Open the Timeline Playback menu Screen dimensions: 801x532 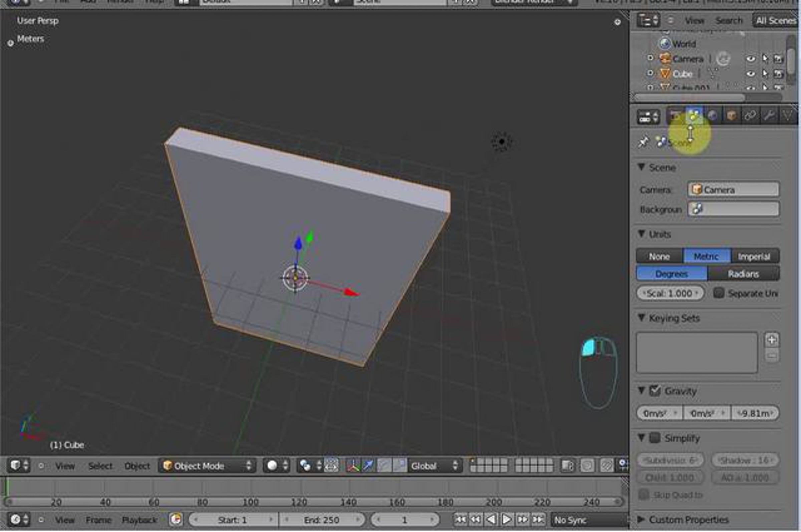[139, 520]
